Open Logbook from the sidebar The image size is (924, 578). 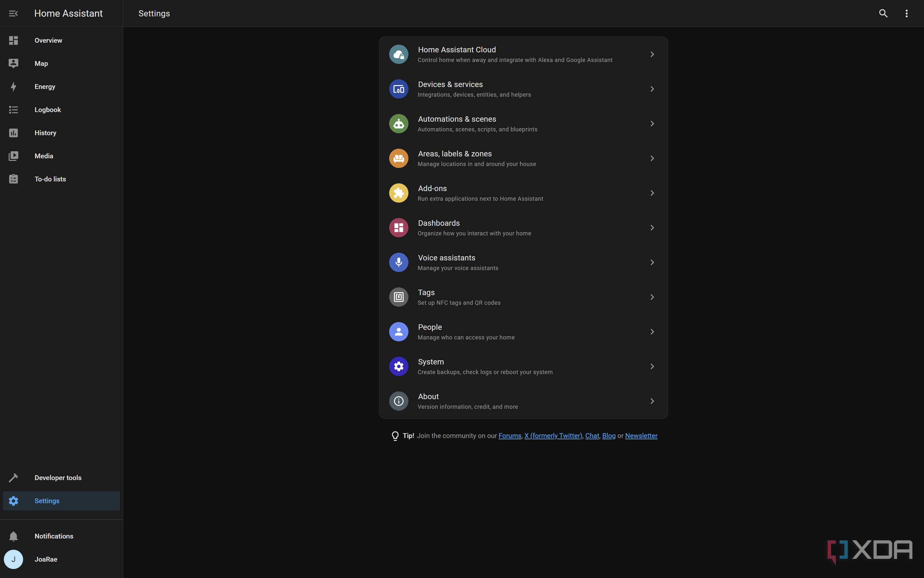(x=48, y=110)
